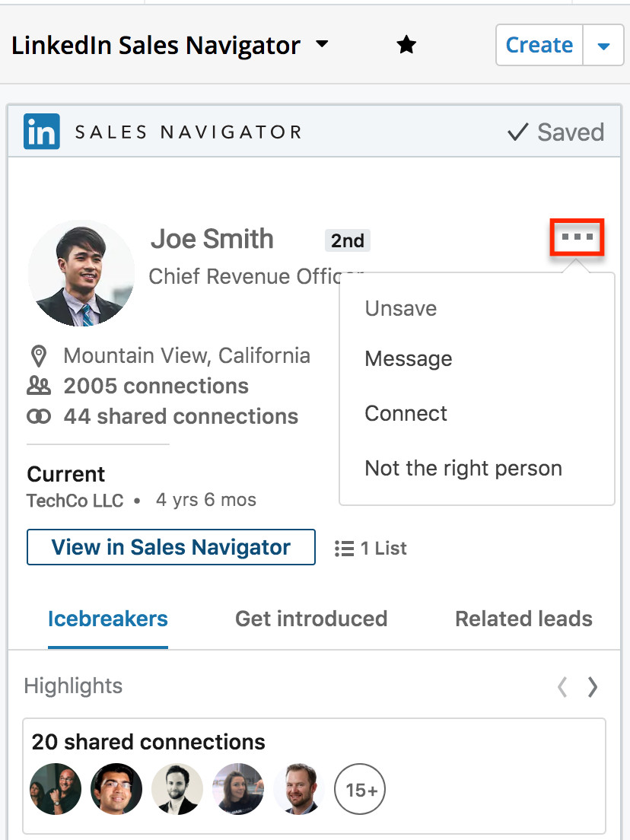Go to previous highlight with left chevron
The image size is (630, 840).
tap(562, 686)
